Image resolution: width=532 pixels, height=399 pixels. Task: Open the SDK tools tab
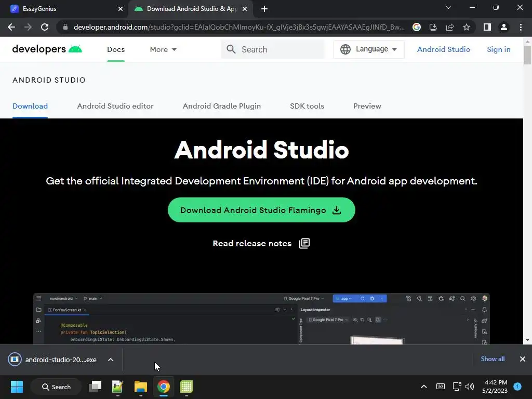(x=307, y=106)
